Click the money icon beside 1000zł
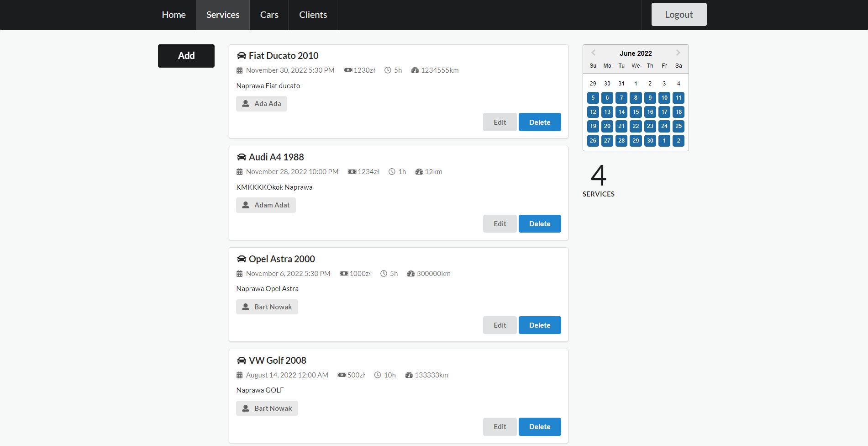868x446 pixels. [344, 274]
